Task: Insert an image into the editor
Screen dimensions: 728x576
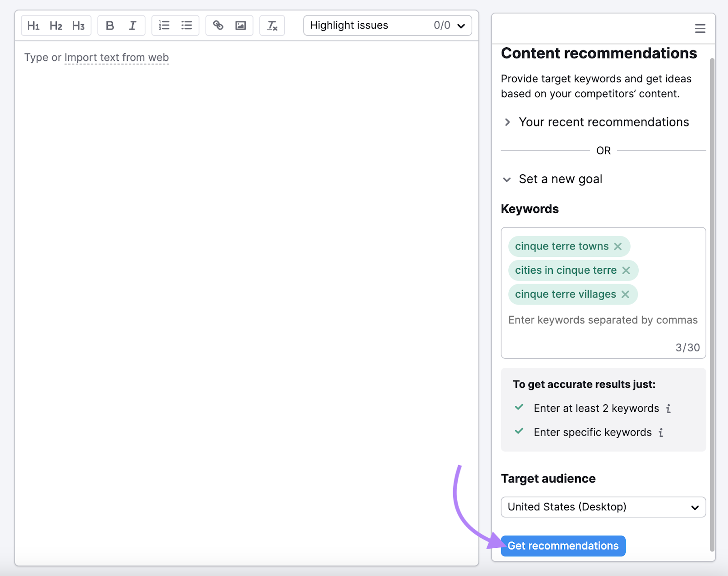Action: point(241,25)
